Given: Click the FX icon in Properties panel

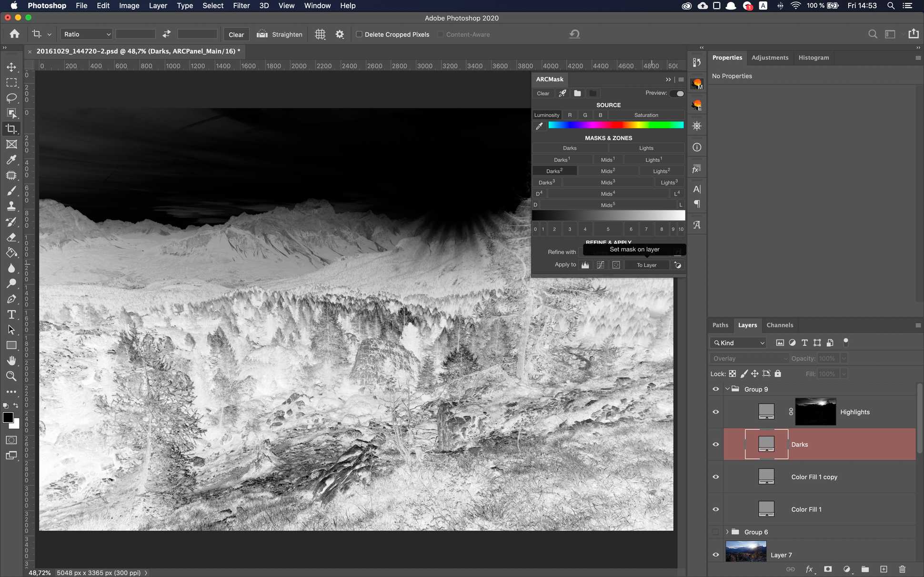Looking at the screenshot, I should [x=696, y=168].
